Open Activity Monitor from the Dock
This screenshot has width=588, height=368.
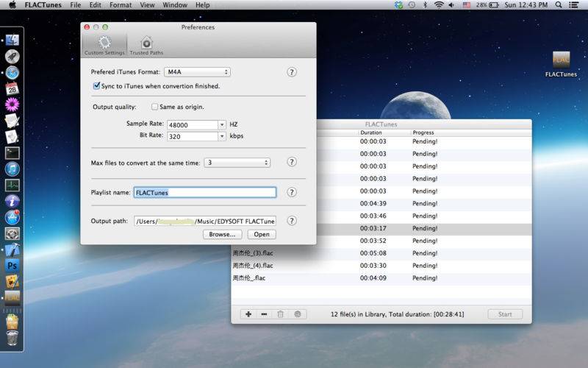click(12, 185)
